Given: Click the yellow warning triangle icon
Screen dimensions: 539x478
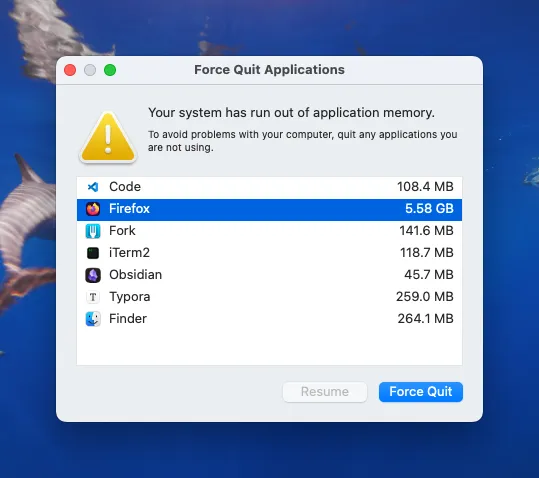Looking at the screenshot, I should click(108, 137).
